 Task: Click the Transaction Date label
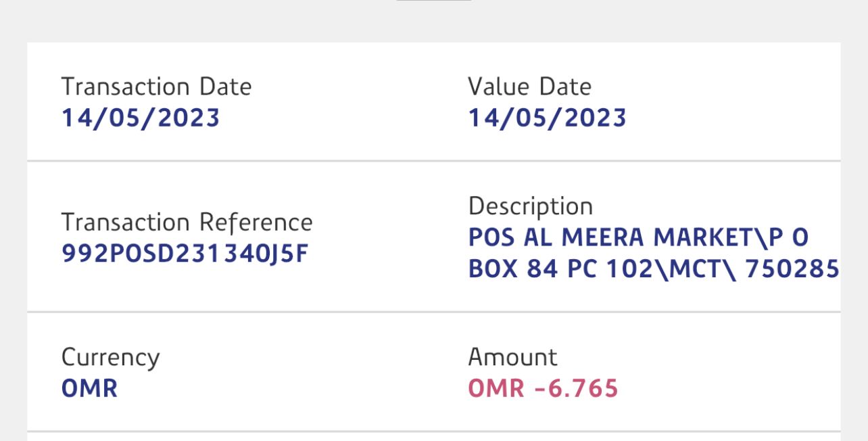click(x=156, y=87)
